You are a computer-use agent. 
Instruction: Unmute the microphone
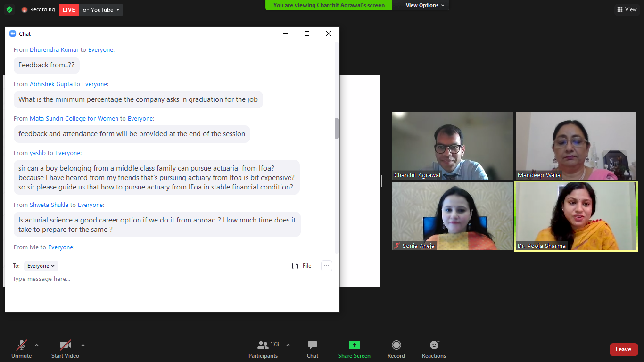coord(22,346)
